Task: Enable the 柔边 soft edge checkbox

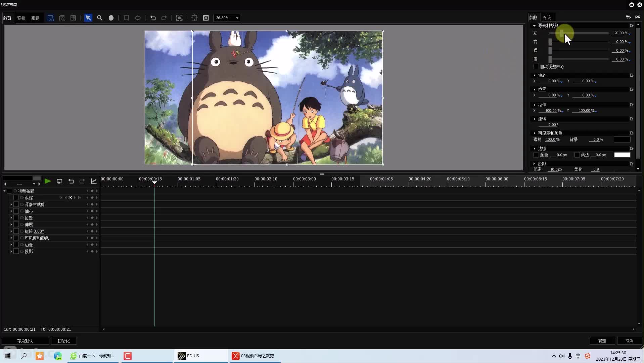Action: [577, 155]
